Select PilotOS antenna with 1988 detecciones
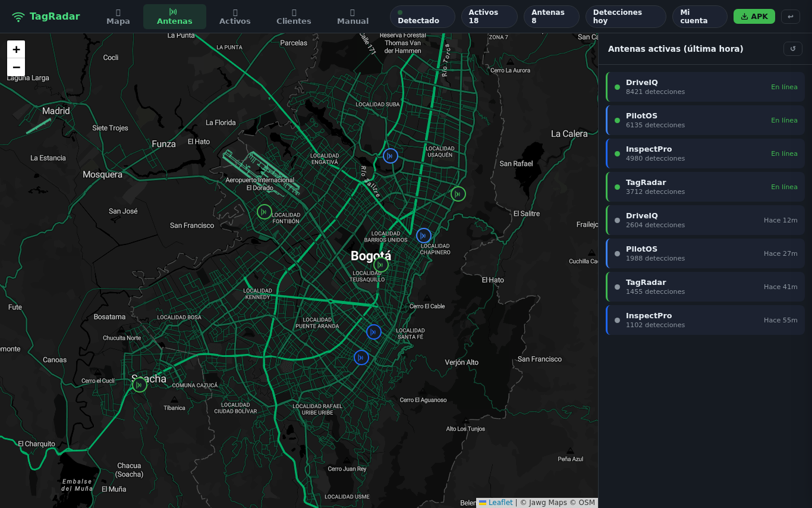Screen dimensions: 812x508 tap(705, 253)
